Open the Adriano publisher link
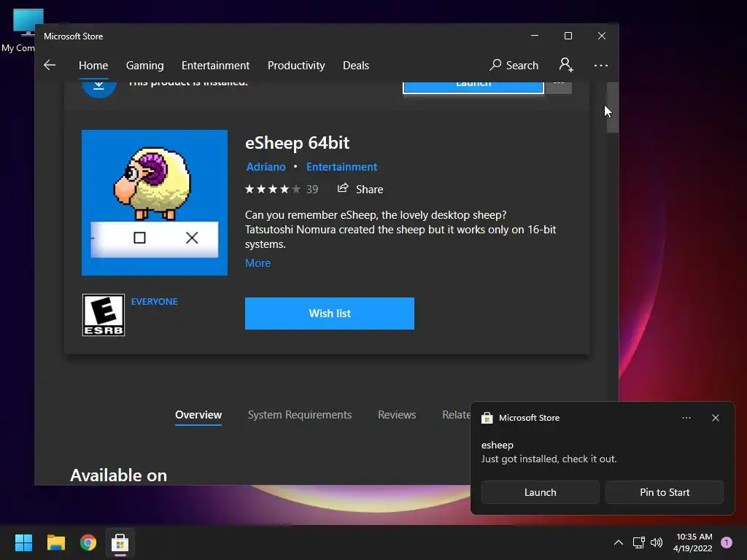 pos(266,167)
